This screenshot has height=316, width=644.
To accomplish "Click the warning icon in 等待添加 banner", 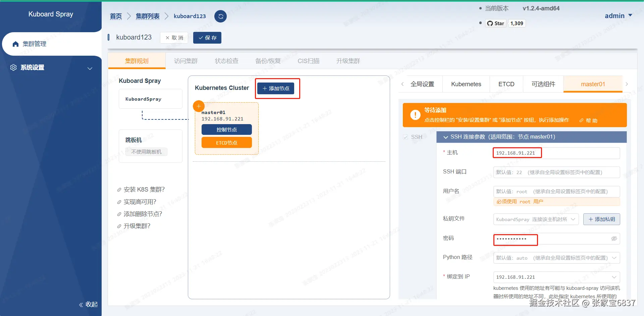I will click(x=415, y=115).
